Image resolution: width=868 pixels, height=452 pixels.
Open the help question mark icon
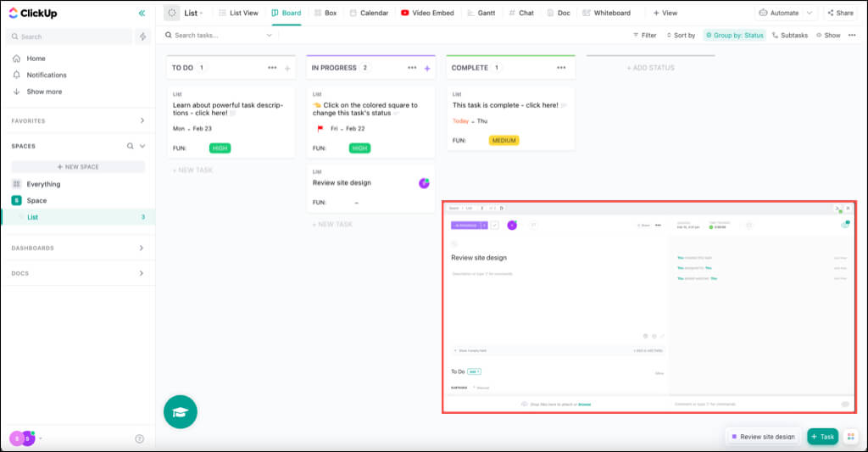coord(140,438)
